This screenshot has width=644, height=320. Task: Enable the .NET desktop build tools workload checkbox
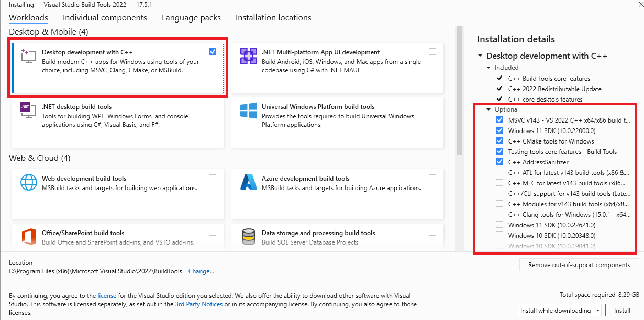click(213, 105)
